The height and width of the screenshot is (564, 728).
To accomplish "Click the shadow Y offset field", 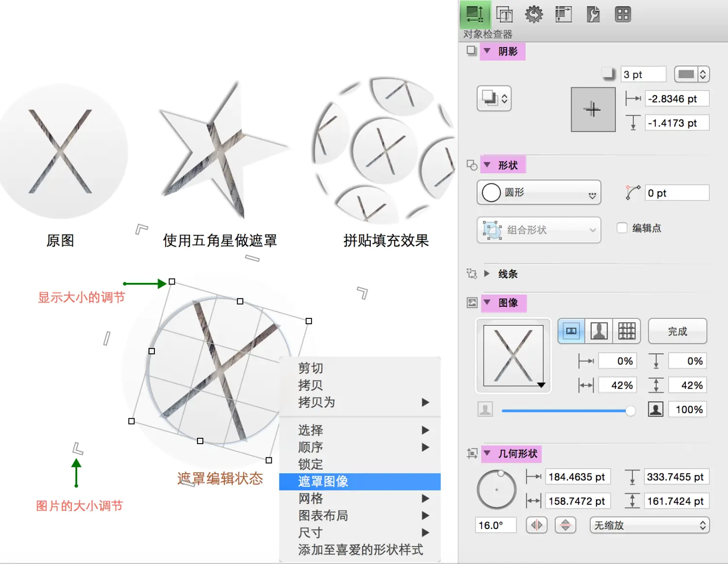I will 677,123.
